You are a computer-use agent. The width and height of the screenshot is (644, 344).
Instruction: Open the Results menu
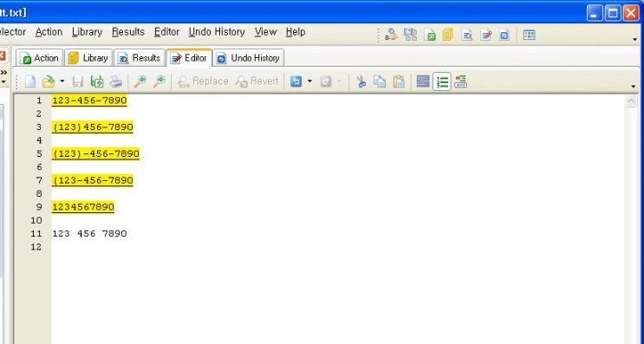(x=128, y=32)
